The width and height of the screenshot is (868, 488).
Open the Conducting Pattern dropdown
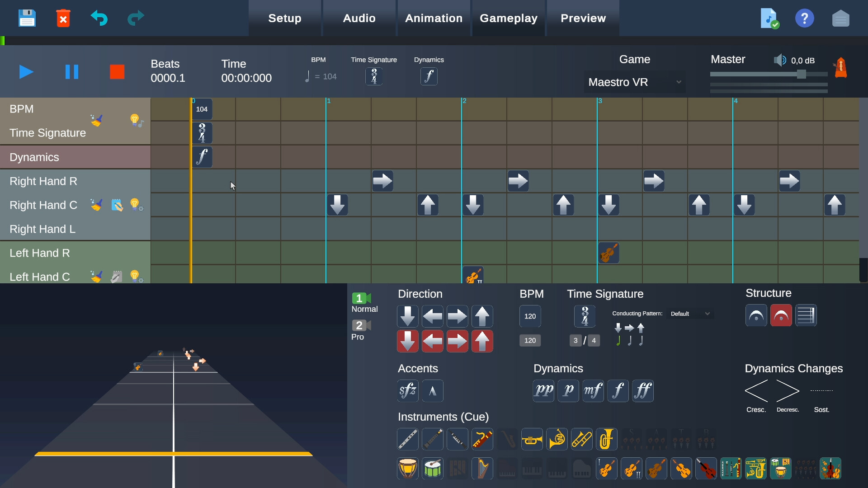690,313
